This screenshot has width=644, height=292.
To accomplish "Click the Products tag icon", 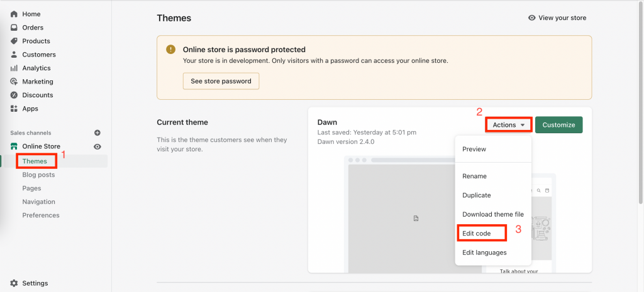I will click(x=14, y=41).
